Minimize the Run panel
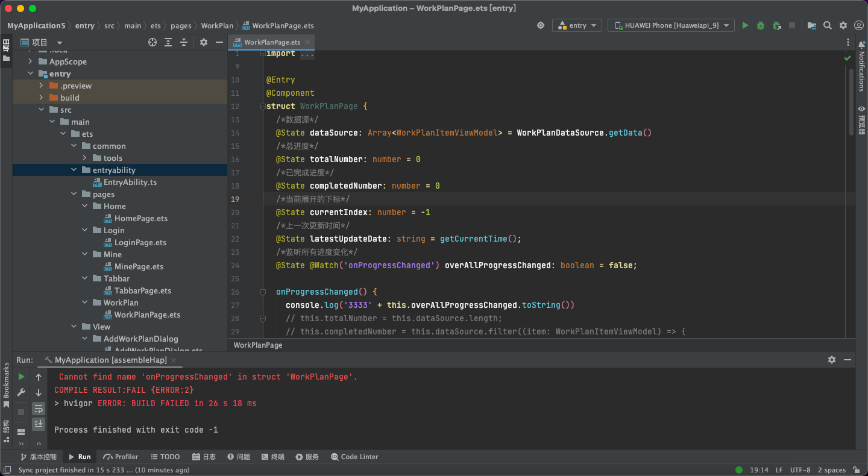Screen dimensions: 868x476 (x=848, y=360)
